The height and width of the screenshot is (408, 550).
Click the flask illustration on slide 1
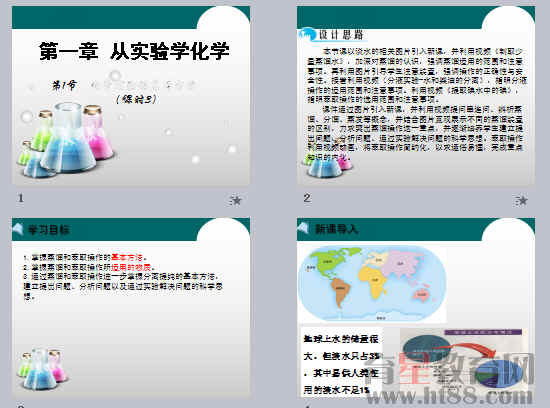(x=66, y=139)
